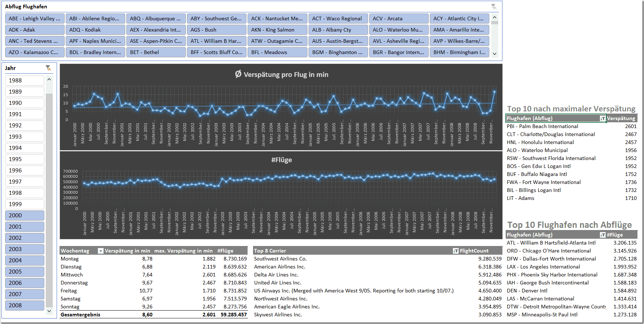Select the Montag row label
The width and height of the screenshot is (644, 324).
pyautogui.click(x=70, y=259)
